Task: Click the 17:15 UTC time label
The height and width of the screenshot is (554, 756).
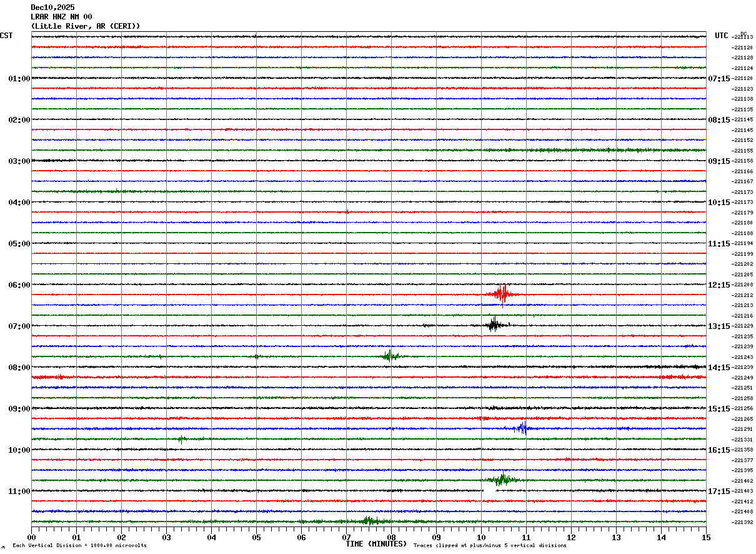Action: coord(719,491)
